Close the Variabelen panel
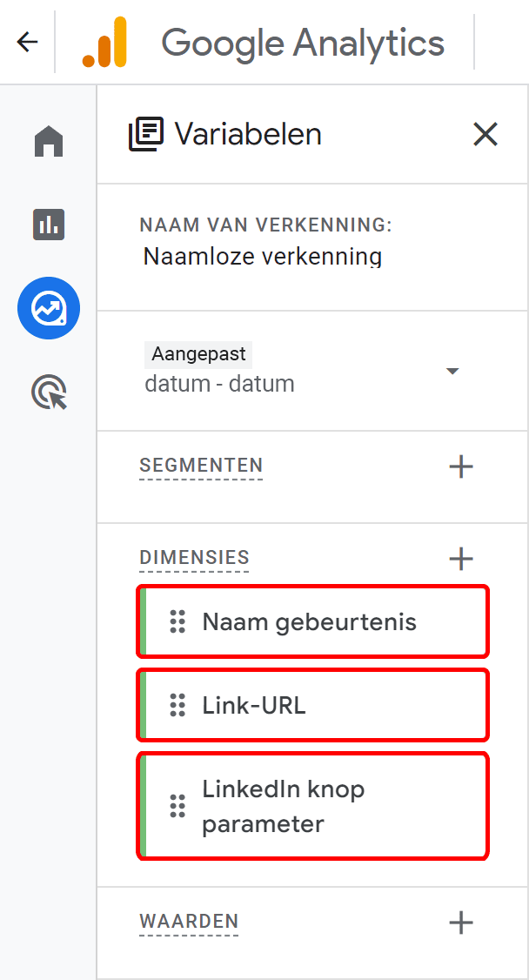 [x=485, y=134]
